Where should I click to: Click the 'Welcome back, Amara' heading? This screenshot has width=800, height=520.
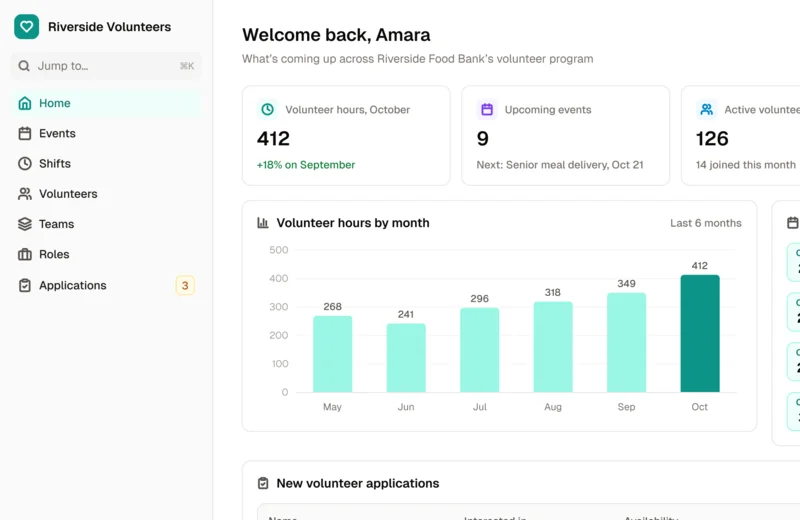[336, 35]
